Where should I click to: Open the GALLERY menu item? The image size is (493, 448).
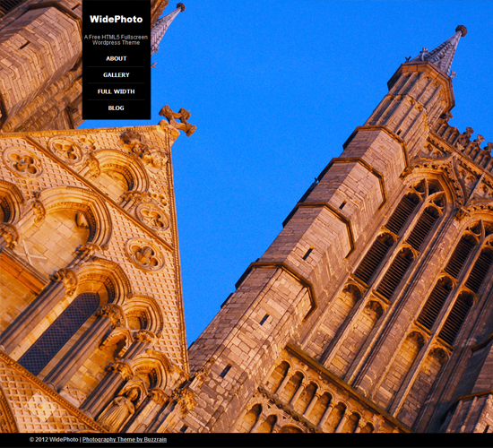(116, 75)
